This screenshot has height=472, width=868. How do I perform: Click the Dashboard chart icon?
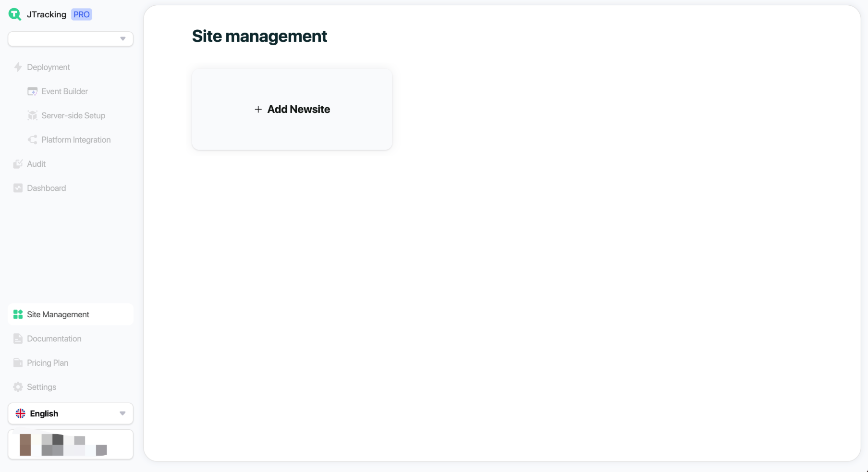click(18, 188)
